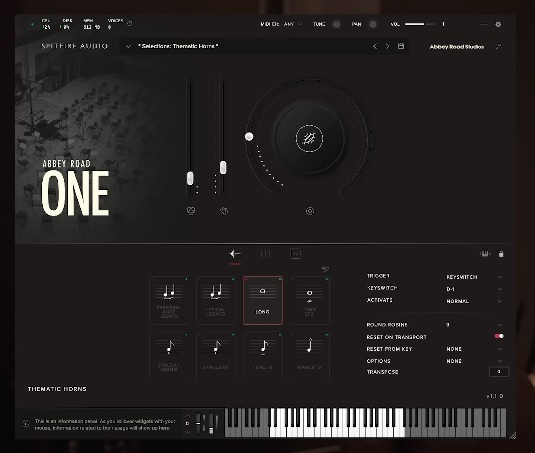Click the big knob ring handle
Image resolution: width=535 pixels, height=453 pixels.
pyautogui.click(x=249, y=136)
